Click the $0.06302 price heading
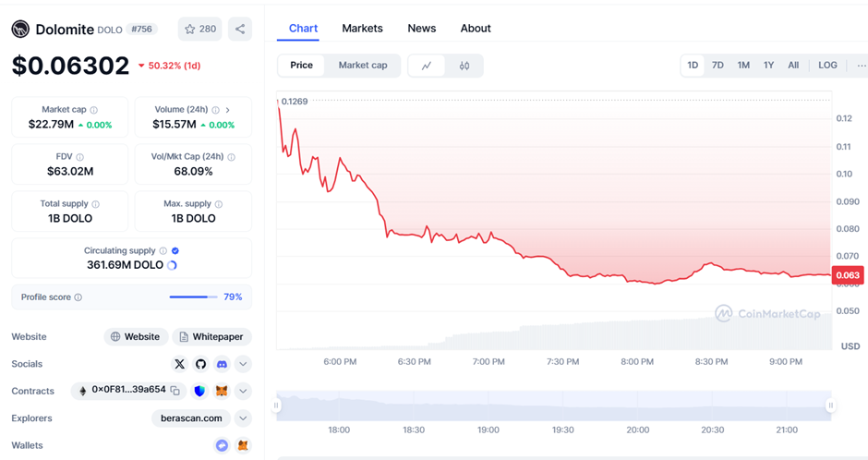 pyautogui.click(x=70, y=66)
